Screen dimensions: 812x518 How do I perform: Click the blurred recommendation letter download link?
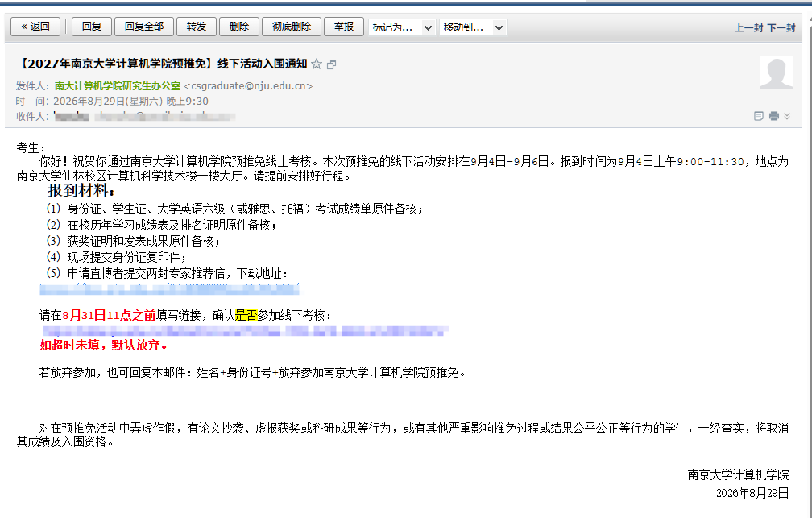point(169,288)
